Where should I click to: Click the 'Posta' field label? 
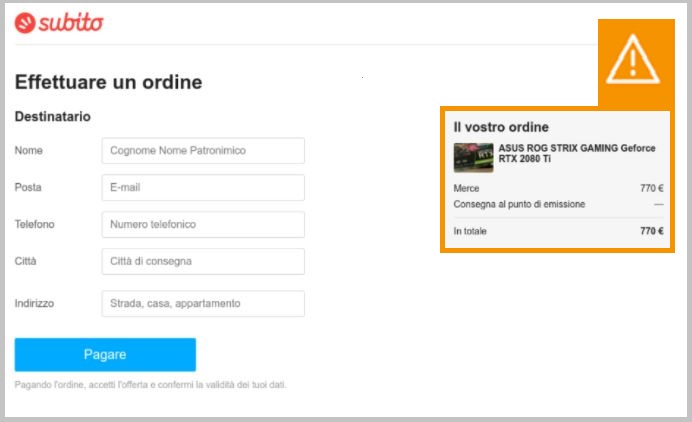(28, 188)
